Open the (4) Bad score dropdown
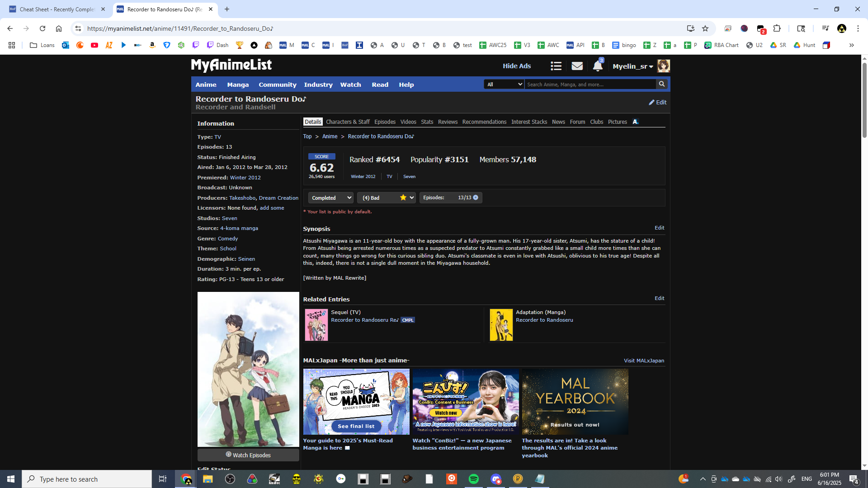Image resolution: width=868 pixels, height=488 pixels. point(386,197)
